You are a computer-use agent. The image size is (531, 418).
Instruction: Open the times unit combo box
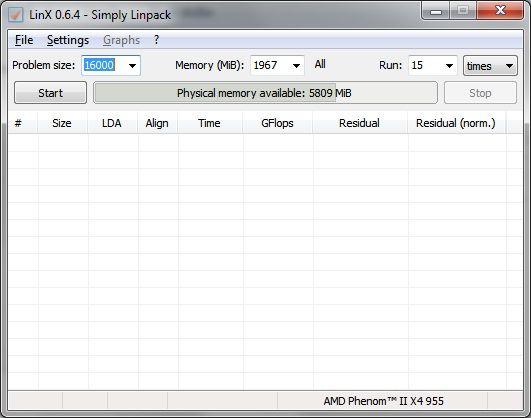[x=490, y=65]
